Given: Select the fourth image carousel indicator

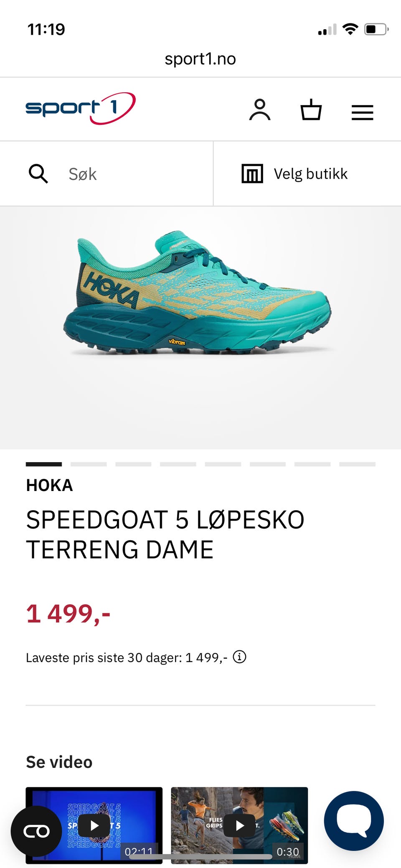Looking at the screenshot, I should coord(178,464).
